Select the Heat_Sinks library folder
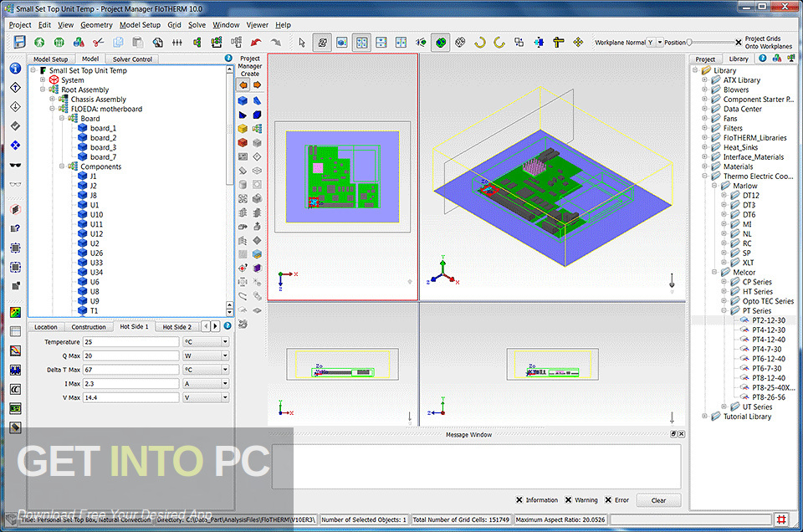803x532 pixels. (x=740, y=147)
